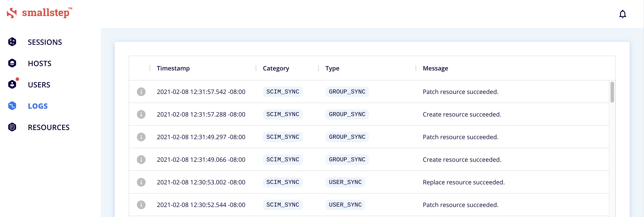Screen dimensions: 644x217
Task: Click the log table vertical scrollbar thumb
Action: (x=612, y=92)
